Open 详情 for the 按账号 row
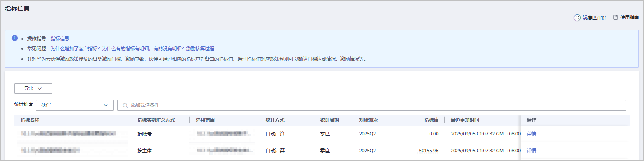644x161 pixels. click(x=531, y=134)
